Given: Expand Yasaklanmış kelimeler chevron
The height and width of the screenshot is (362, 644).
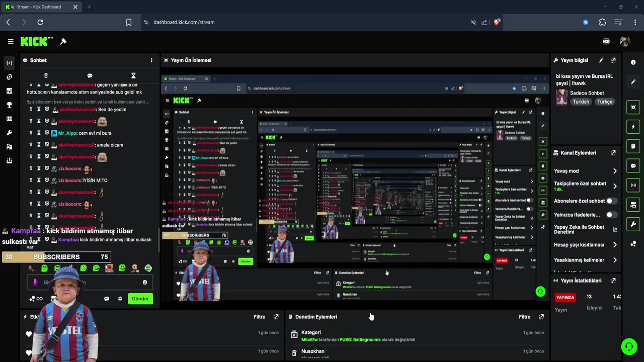Looking at the screenshot, I should (x=615, y=260).
